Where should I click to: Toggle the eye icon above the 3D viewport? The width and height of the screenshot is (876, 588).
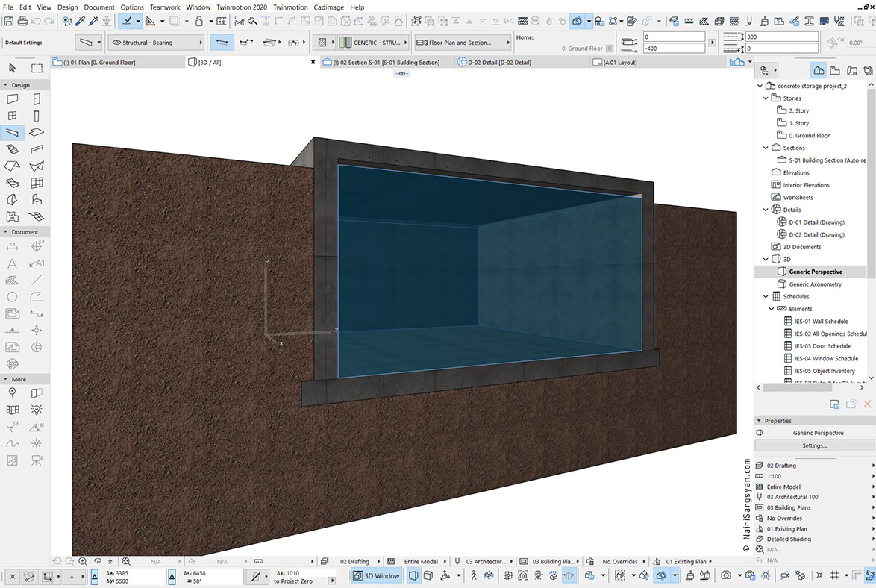click(x=401, y=74)
